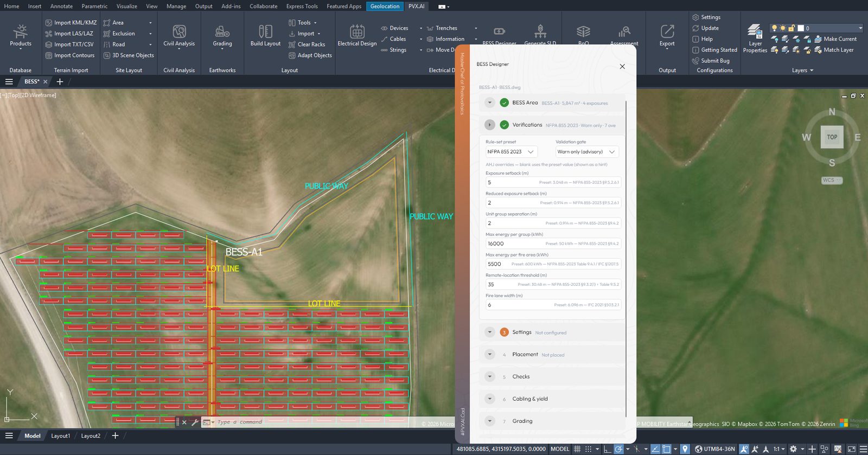
Task: Click the layer Isolate tool icon
Action: tap(785, 39)
